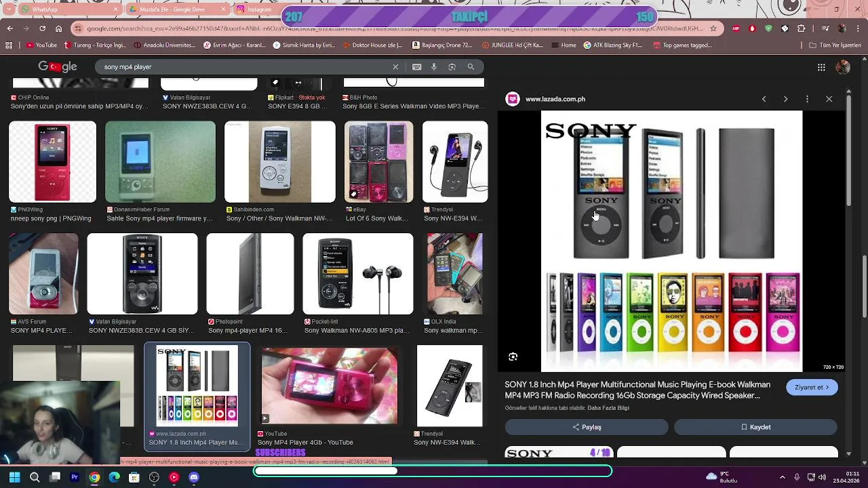Go back in Chrome browser

[9, 28]
